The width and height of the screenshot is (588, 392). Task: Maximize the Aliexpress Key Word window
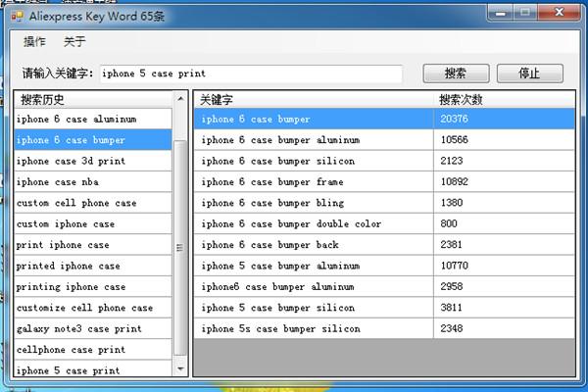click(525, 13)
